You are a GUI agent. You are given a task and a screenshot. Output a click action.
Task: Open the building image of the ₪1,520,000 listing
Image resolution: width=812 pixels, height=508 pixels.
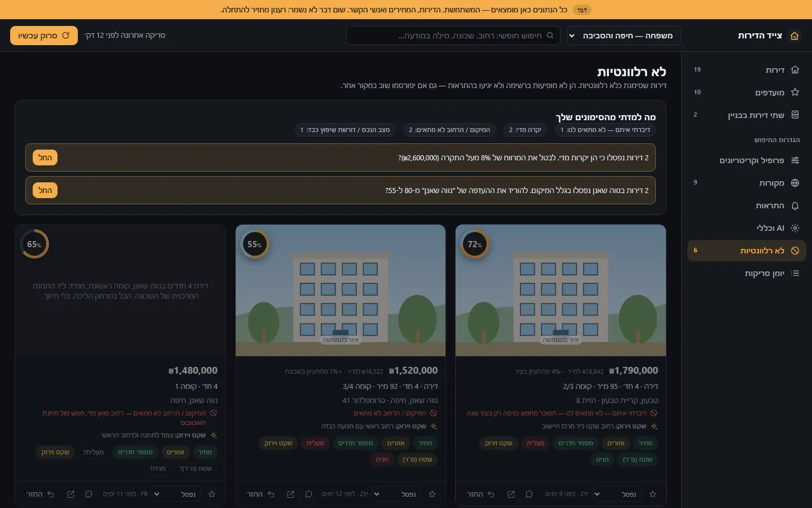coord(341,291)
